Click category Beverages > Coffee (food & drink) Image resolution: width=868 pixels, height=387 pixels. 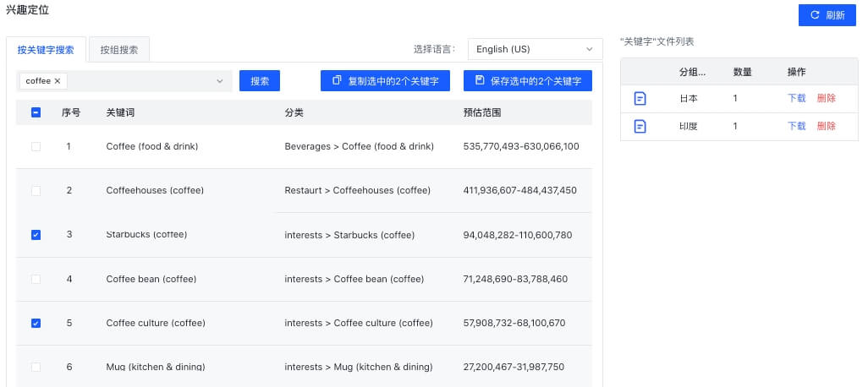pyautogui.click(x=360, y=146)
